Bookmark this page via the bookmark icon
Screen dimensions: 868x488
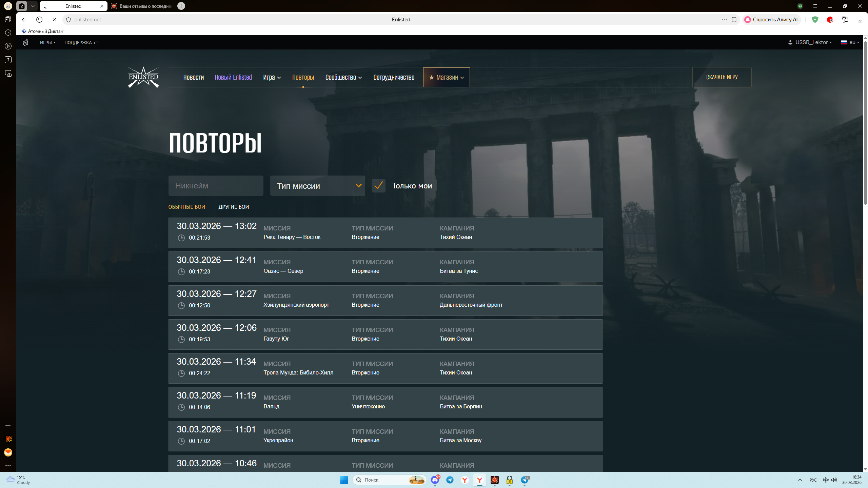click(734, 20)
